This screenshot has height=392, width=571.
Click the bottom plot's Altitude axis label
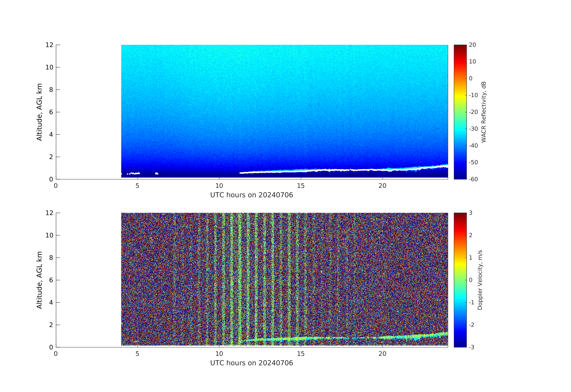pos(39,280)
